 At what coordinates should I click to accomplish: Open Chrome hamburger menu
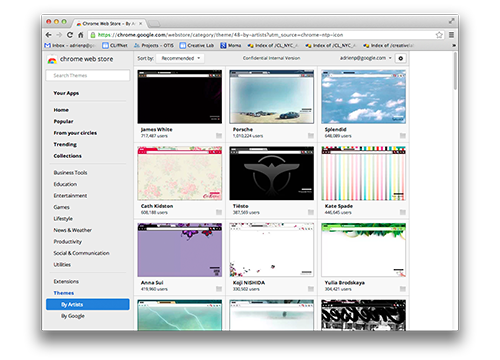pyautogui.click(x=451, y=35)
